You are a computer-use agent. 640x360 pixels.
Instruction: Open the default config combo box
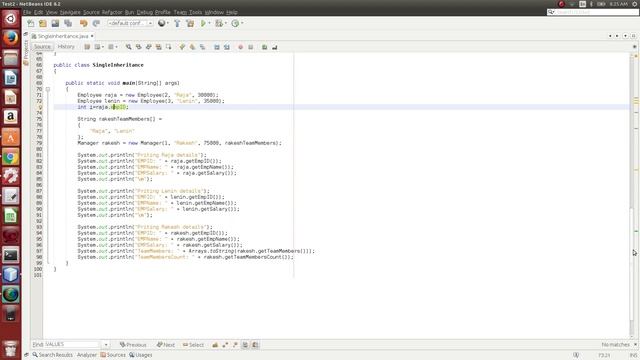(x=130, y=23)
